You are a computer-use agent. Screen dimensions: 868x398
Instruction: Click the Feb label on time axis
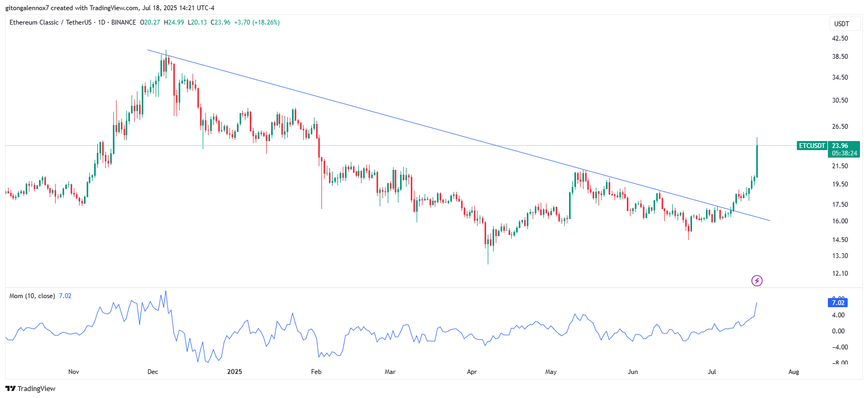[x=316, y=372]
